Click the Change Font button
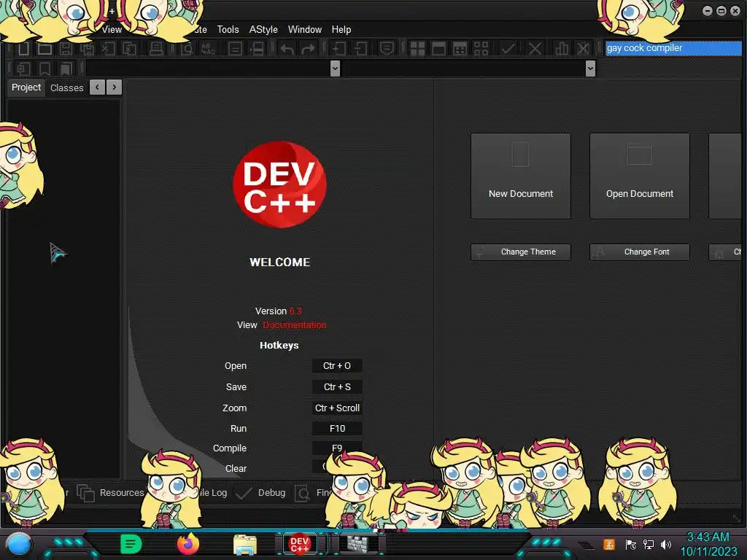Screen dimensions: 747x560 tap(639, 252)
